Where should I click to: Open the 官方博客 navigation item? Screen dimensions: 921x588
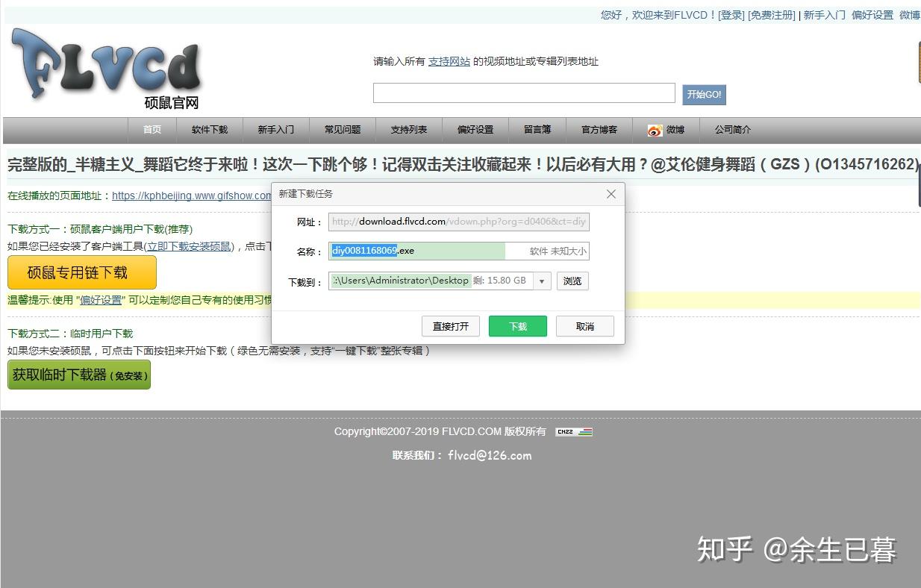click(x=599, y=130)
